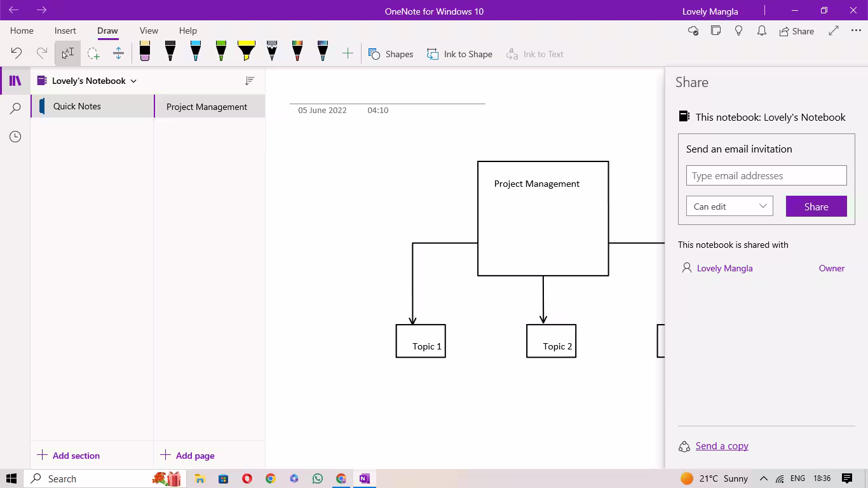Toggle the notebook navigation pane icon
Screen dimensions: 868x488
click(x=15, y=81)
